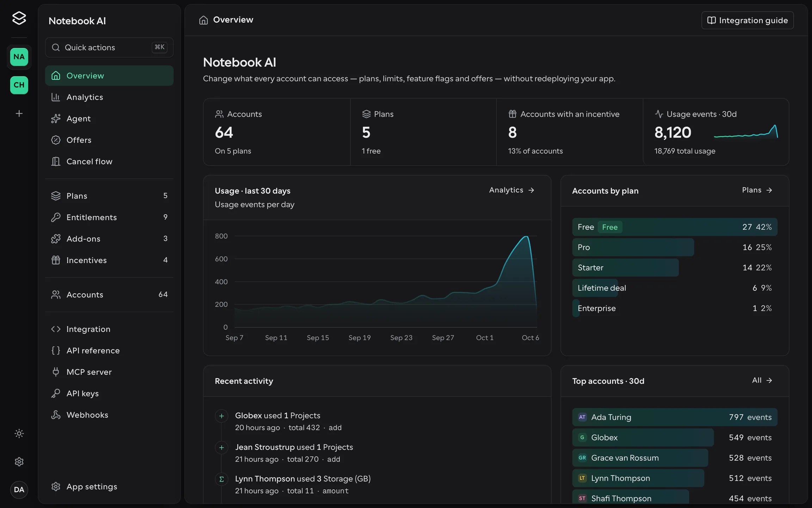Select Overview in the sidebar

(x=109, y=75)
